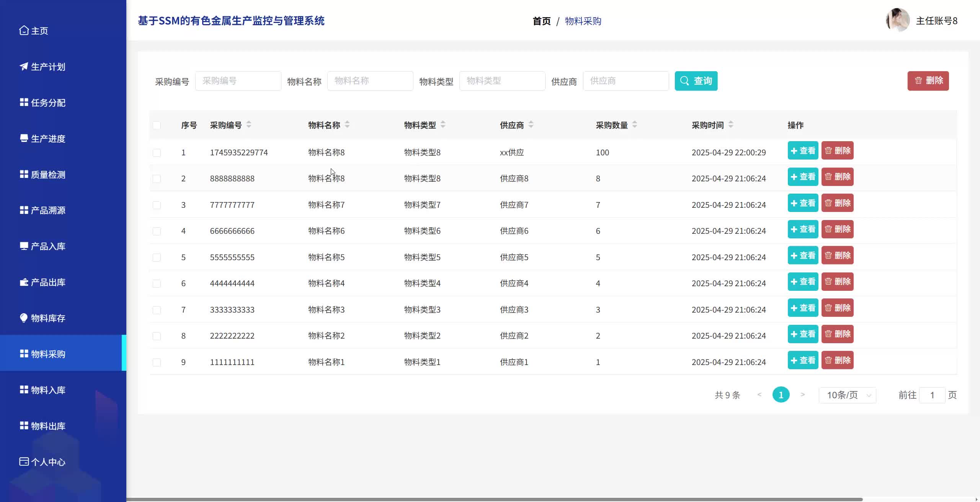The width and height of the screenshot is (980, 502).
Task: Click the 产品入库 monitor icon
Action: (24, 246)
